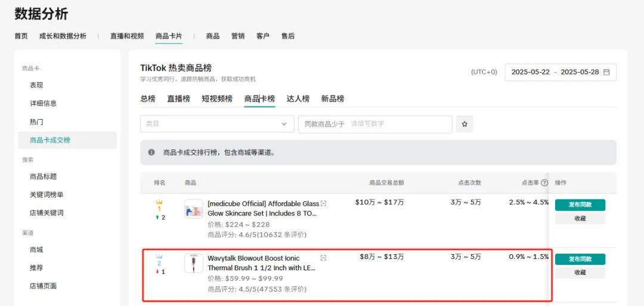The image size is (644, 306).
Task: Click the rank 1 gold crown badge
Action: 159,206
